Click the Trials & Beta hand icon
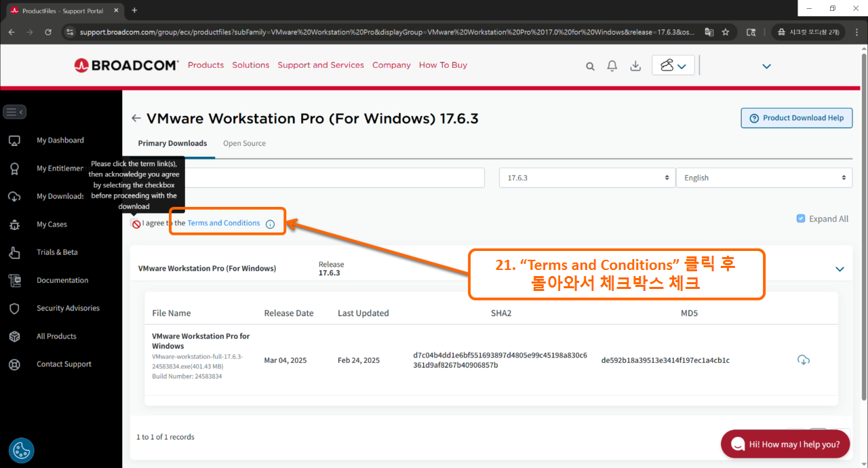Screen dimensions: 868x468 click(14, 252)
